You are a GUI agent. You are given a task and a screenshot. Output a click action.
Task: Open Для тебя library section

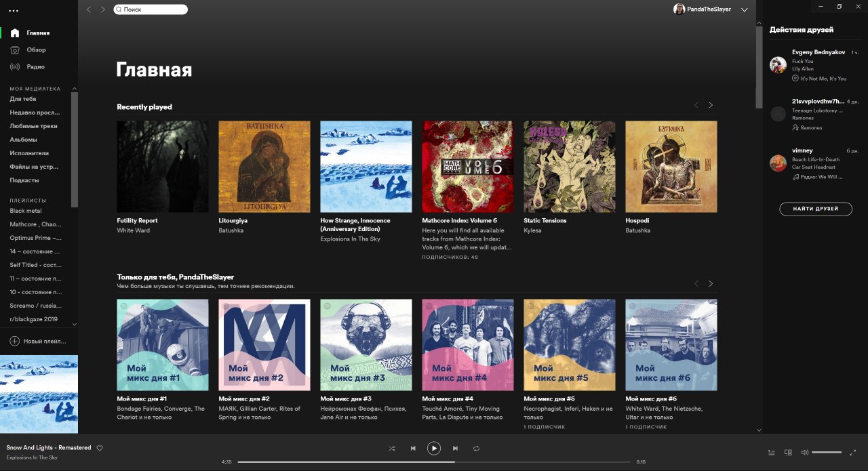tap(23, 99)
